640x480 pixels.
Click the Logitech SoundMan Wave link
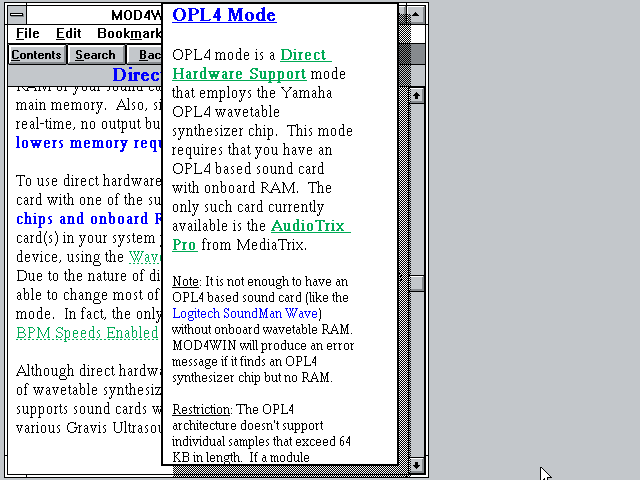click(246, 312)
